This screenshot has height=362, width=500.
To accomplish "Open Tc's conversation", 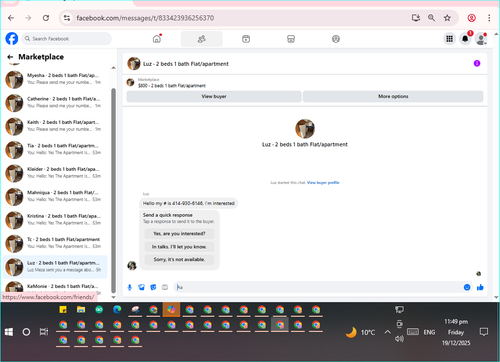I will point(55,243).
